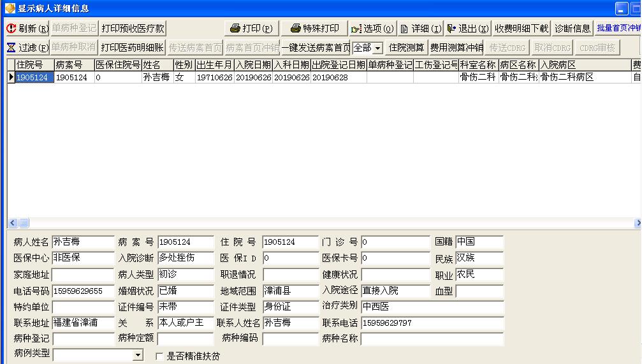Viewport: 642px width, 364px height.
Task: Click 入院病区 column header
Action: pyautogui.click(x=585, y=64)
